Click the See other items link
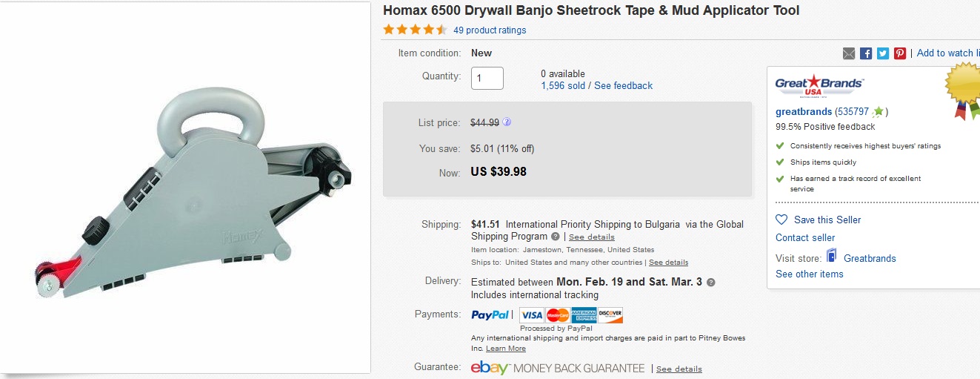The image size is (980, 379). tap(810, 274)
